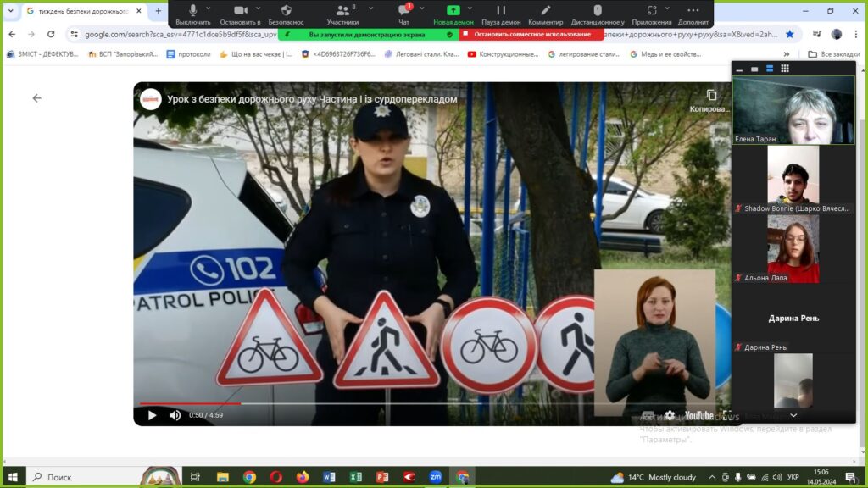Viewport: 868px width, 488px height.
Task: Expand microphone audio options arrow
Action: pos(209,8)
